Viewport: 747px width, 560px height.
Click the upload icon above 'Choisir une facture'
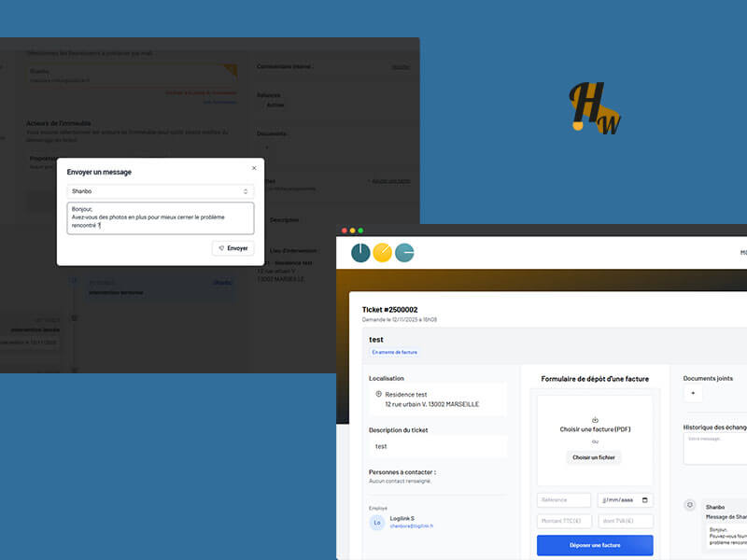596,420
